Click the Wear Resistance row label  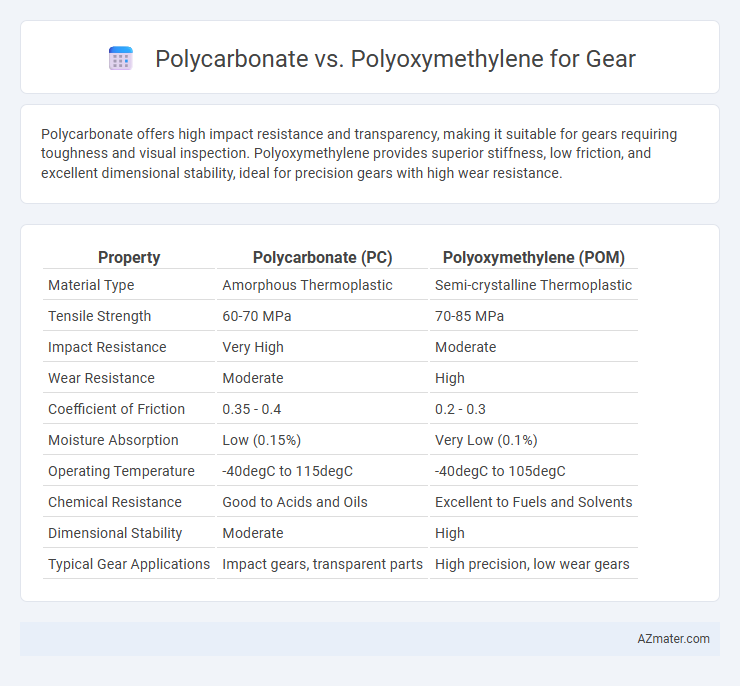coord(101,378)
